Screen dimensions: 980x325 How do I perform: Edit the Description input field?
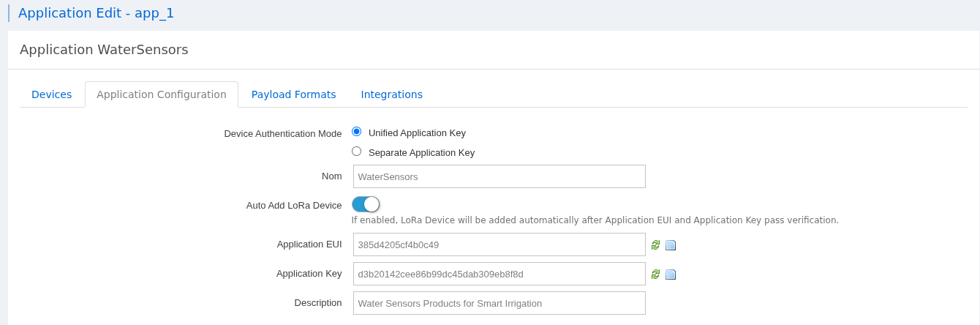click(x=499, y=303)
